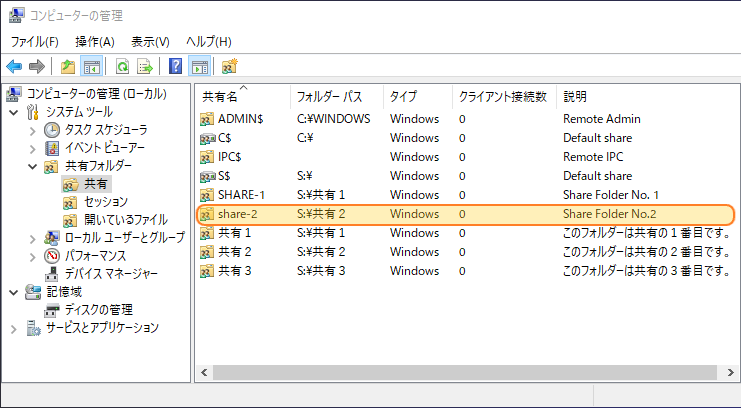This screenshot has height=408, width=741.
Task: Sort by the 共有名 column header
Action: [x=243, y=96]
